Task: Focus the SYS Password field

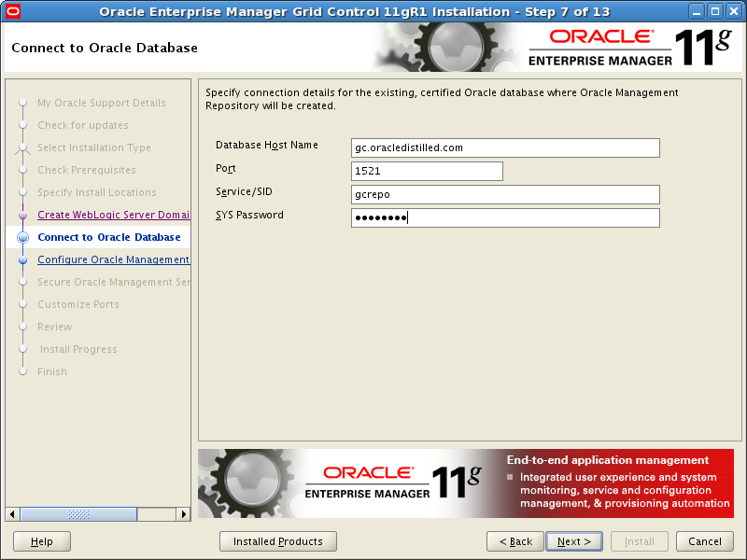Action: pos(505,217)
